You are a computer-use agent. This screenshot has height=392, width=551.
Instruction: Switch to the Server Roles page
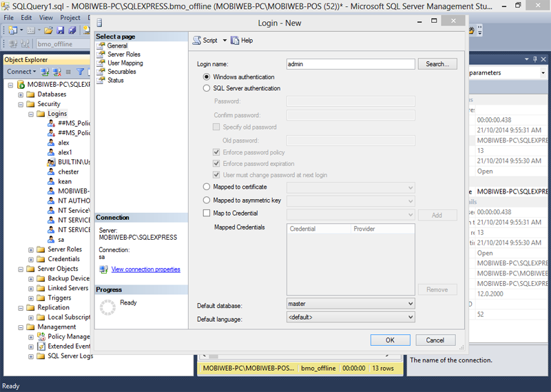124,54
